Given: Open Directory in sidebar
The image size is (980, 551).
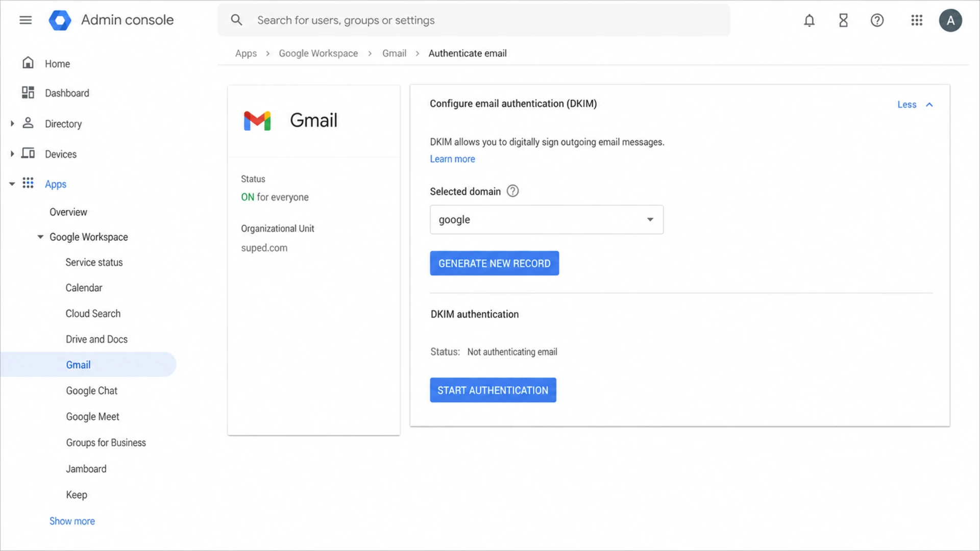Looking at the screenshot, I should pyautogui.click(x=63, y=124).
